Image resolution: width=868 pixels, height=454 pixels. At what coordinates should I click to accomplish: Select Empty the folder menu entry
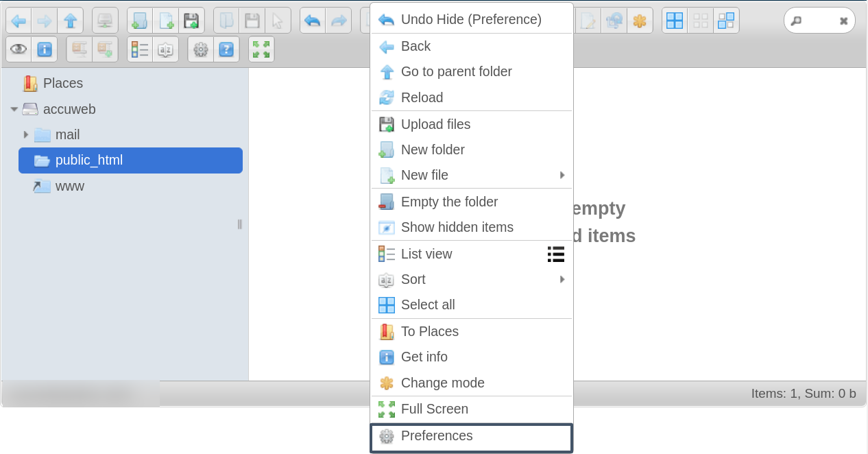449,202
